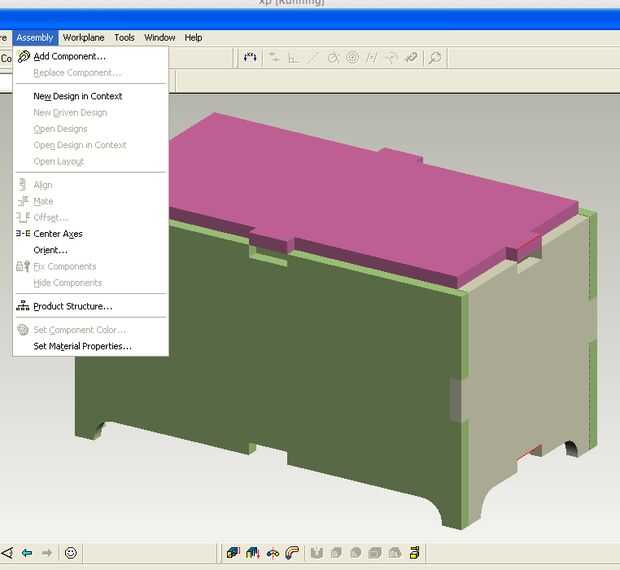This screenshot has height=570, width=620.
Task: Click the Hide Components entry
Action: coord(91,283)
